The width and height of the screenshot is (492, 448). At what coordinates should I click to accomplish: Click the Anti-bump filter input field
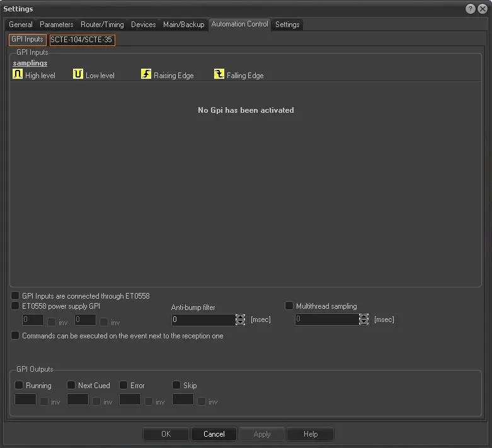click(203, 320)
